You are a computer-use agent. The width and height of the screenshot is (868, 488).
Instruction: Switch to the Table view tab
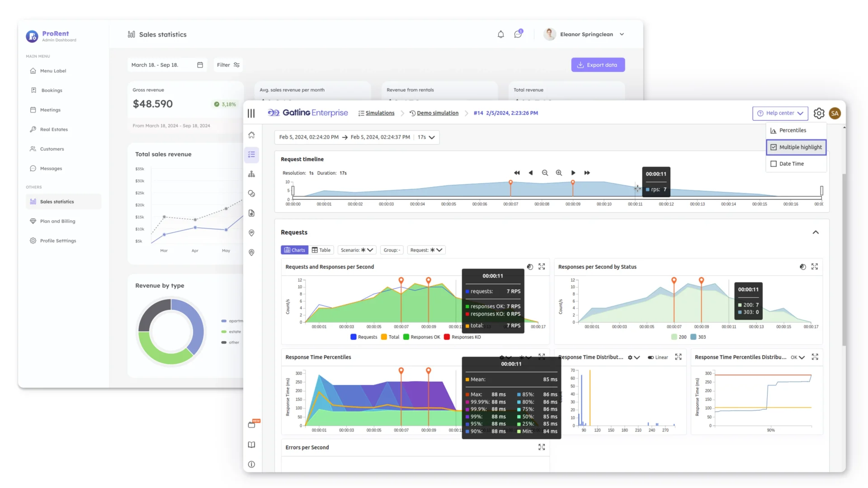(x=321, y=250)
